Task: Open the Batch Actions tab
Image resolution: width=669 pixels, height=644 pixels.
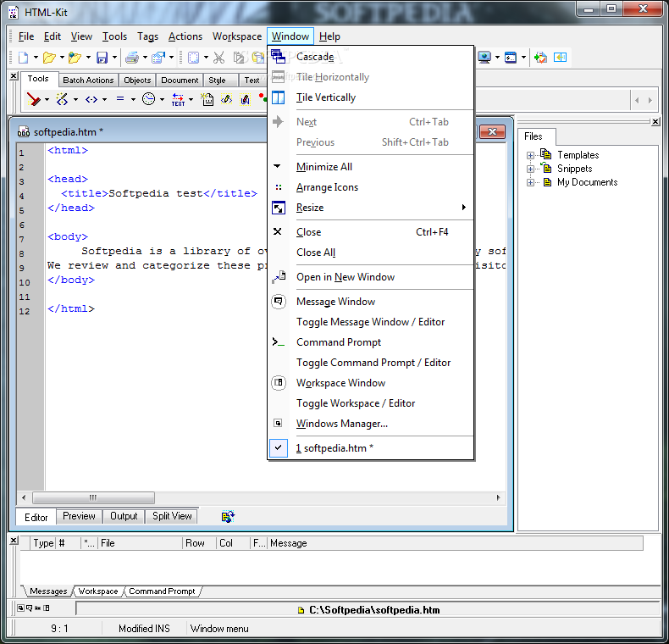Action: point(88,80)
